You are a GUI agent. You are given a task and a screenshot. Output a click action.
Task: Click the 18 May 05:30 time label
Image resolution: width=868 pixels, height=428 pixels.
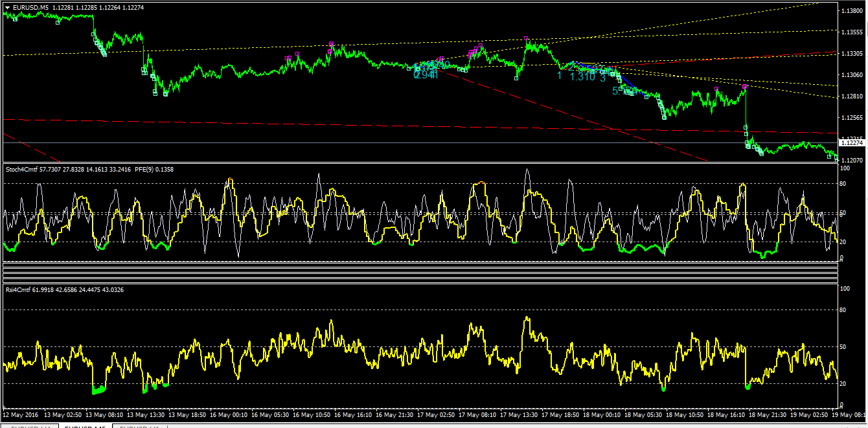click(x=645, y=414)
